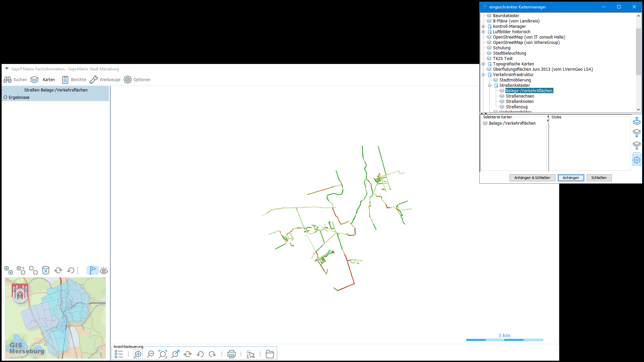Click the remove layer icon with x

637,145
